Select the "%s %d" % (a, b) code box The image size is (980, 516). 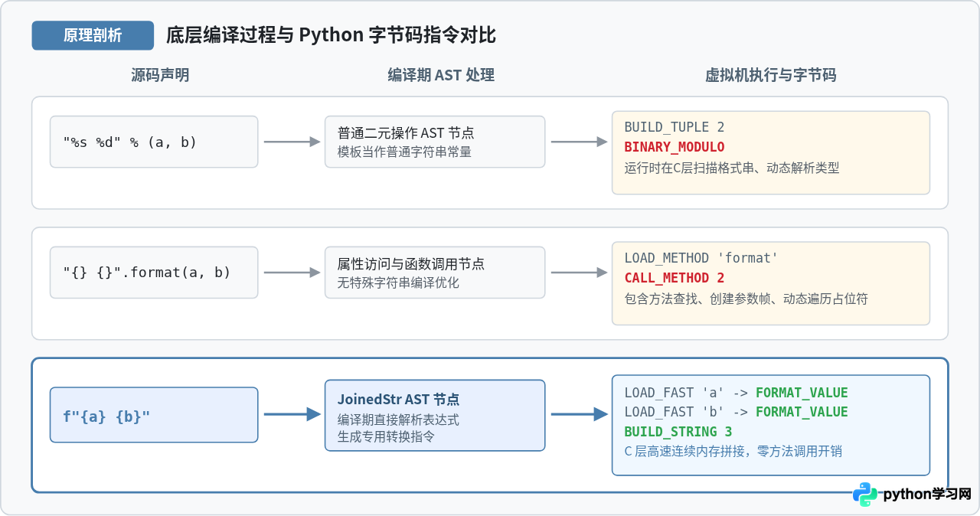[154, 142]
